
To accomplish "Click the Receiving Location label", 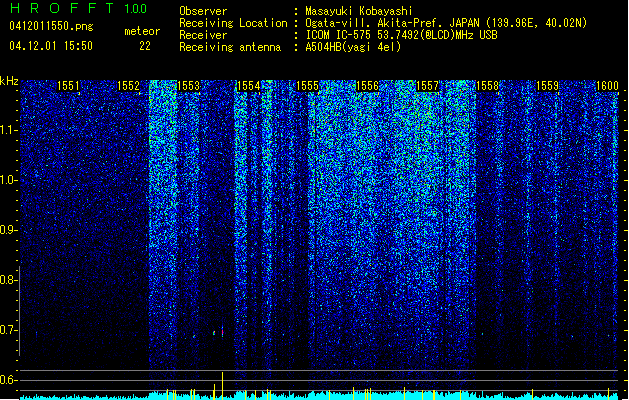I will coord(233,23).
